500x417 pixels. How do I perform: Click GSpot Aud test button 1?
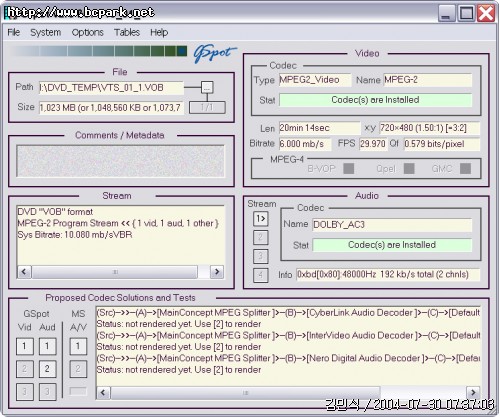tap(47, 346)
